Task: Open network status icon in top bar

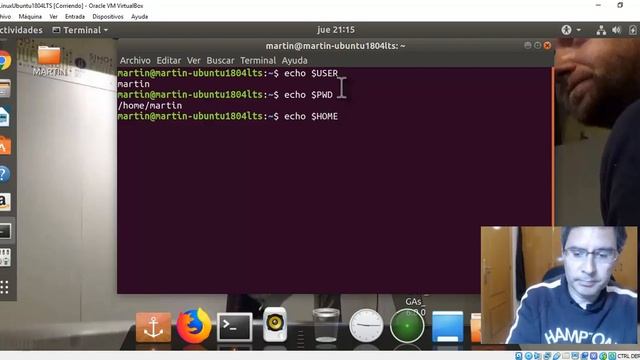Action: pos(601,30)
